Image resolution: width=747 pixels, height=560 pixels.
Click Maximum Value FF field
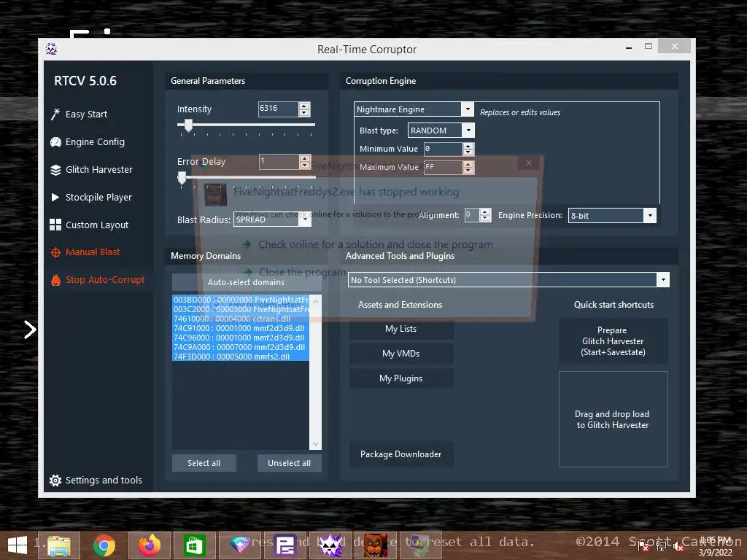click(443, 167)
